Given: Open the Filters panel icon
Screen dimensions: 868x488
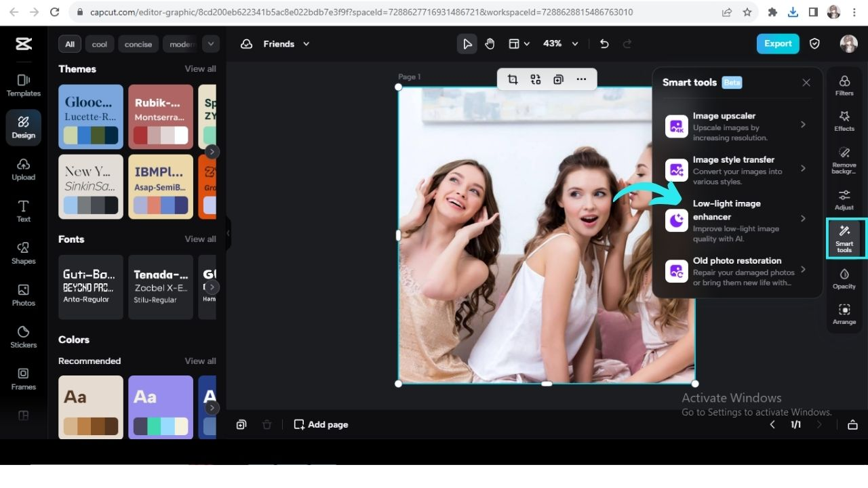Looking at the screenshot, I should coord(844,85).
